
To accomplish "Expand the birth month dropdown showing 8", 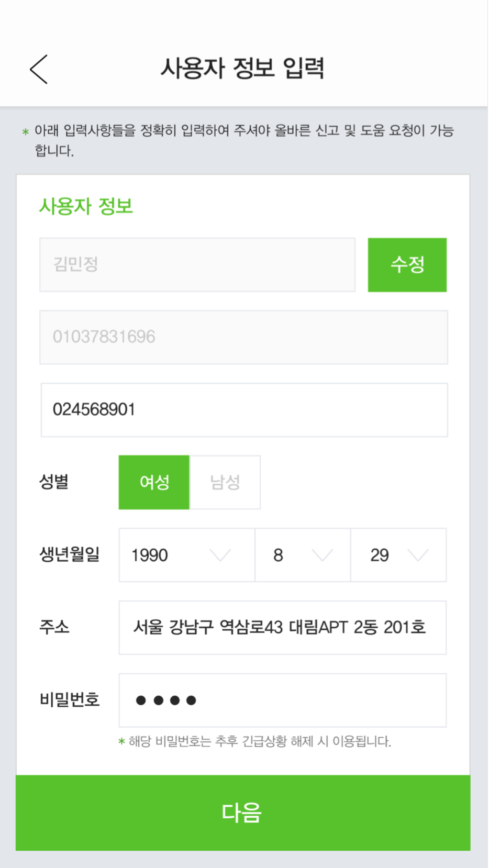I will pyautogui.click(x=303, y=555).
